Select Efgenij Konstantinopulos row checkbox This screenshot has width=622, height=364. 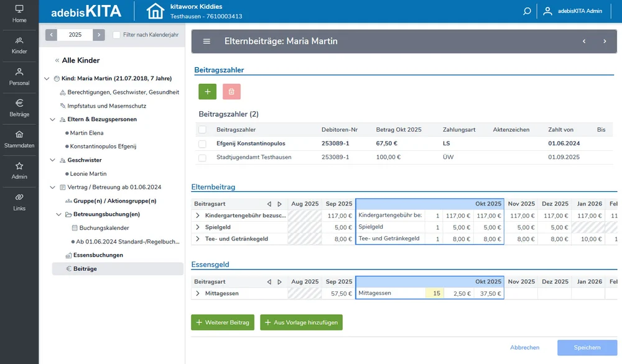202,143
